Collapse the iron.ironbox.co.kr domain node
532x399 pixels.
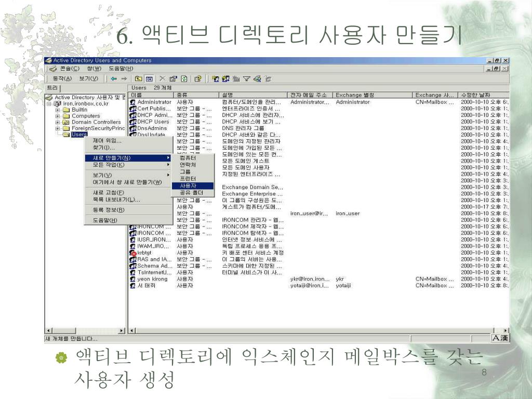pyautogui.click(x=49, y=103)
